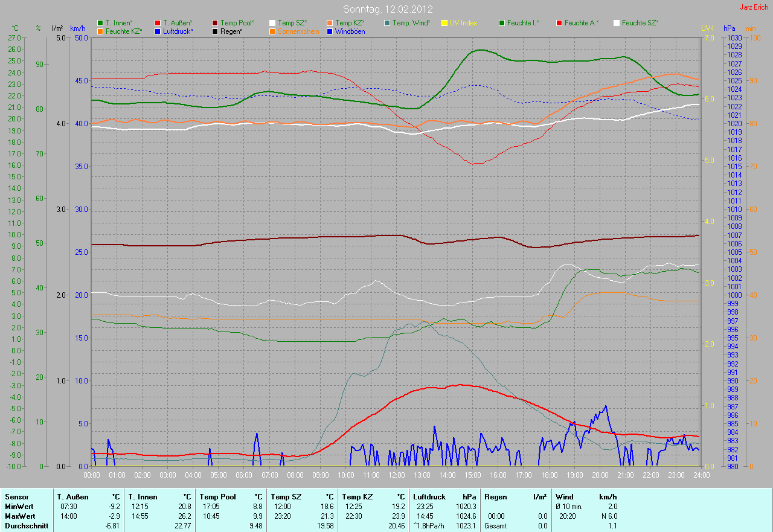The image size is (773, 532).
Task: Click the Windböen legend label
Action: pyautogui.click(x=350, y=31)
